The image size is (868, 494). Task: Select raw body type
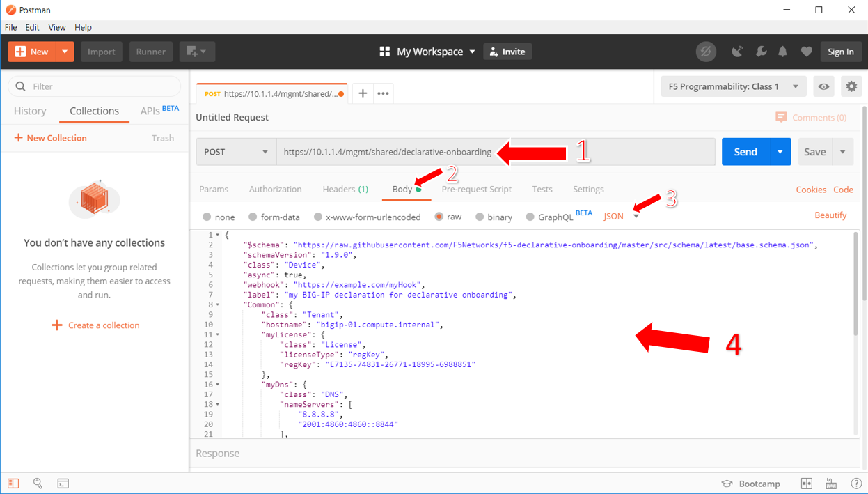pos(439,217)
